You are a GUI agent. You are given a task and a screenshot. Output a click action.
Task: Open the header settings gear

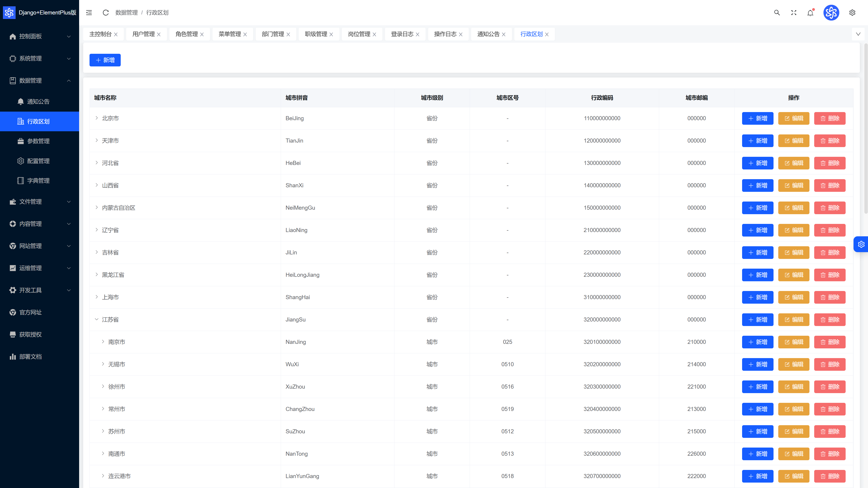852,12
